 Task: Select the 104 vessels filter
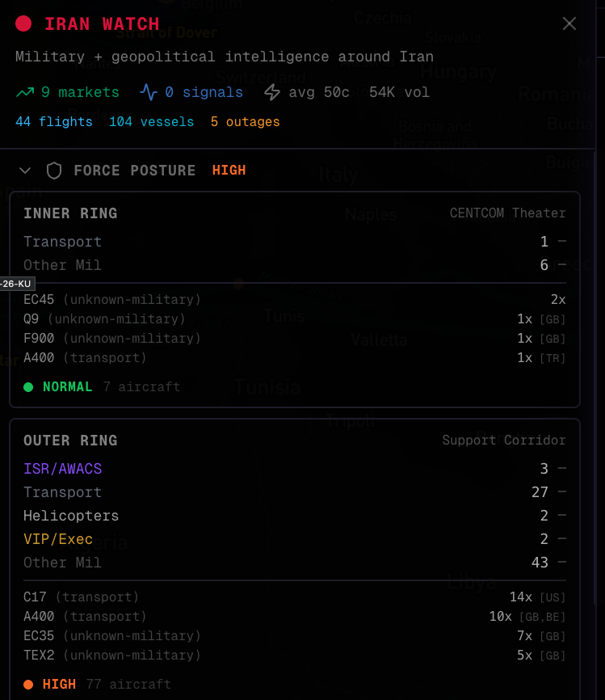pyautogui.click(x=151, y=122)
